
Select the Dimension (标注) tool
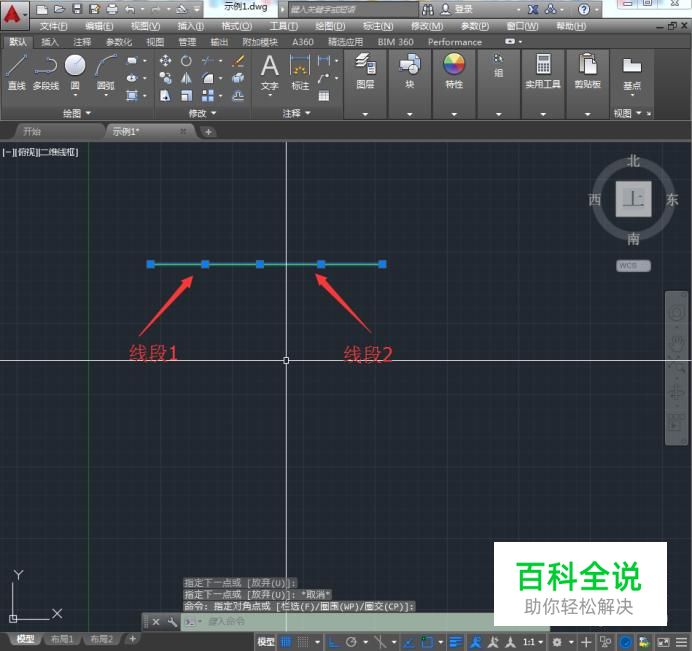pos(300,71)
